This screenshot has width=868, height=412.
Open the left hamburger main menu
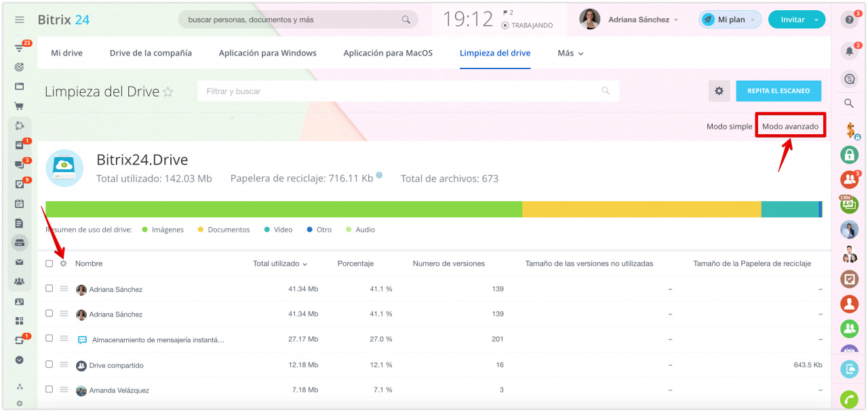tap(20, 20)
